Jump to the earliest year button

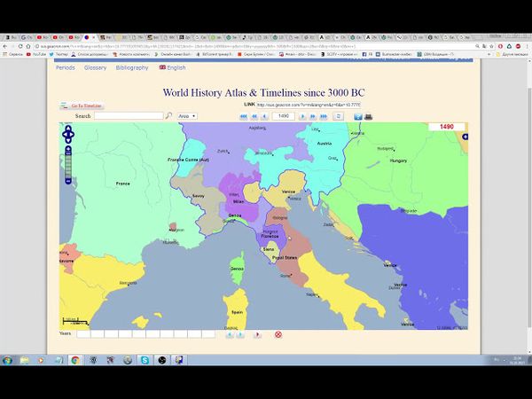pos(244,116)
